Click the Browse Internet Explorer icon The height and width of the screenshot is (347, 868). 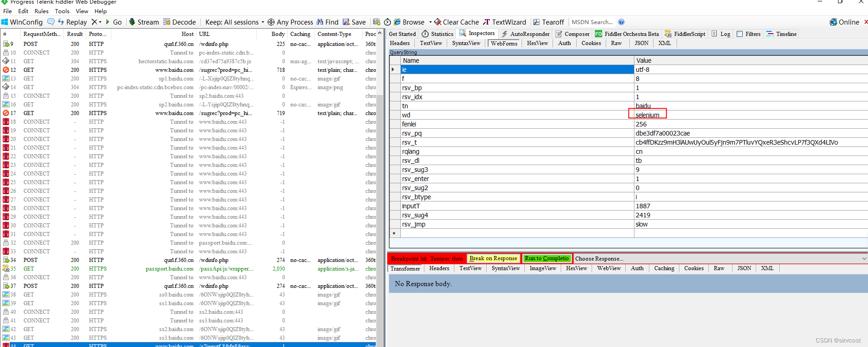point(397,22)
